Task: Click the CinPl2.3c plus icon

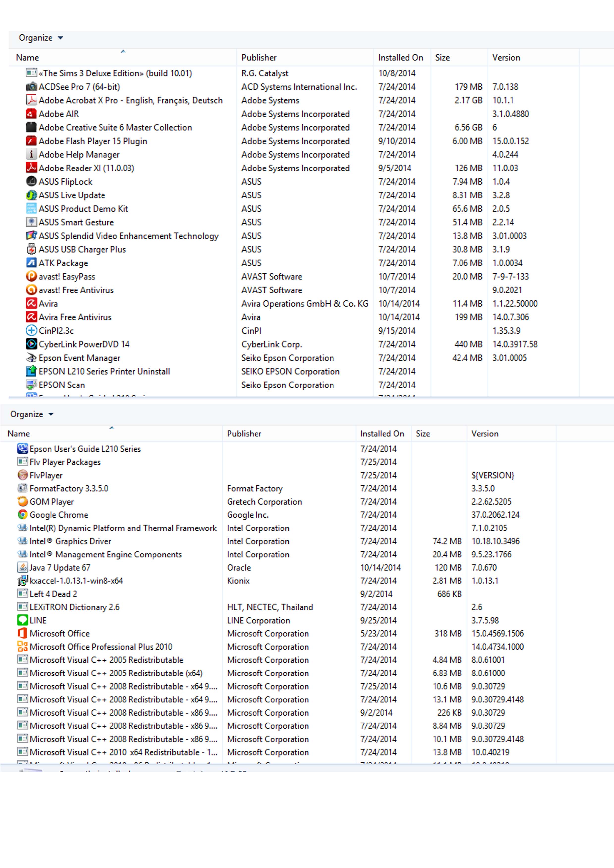Action: click(31, 330)
